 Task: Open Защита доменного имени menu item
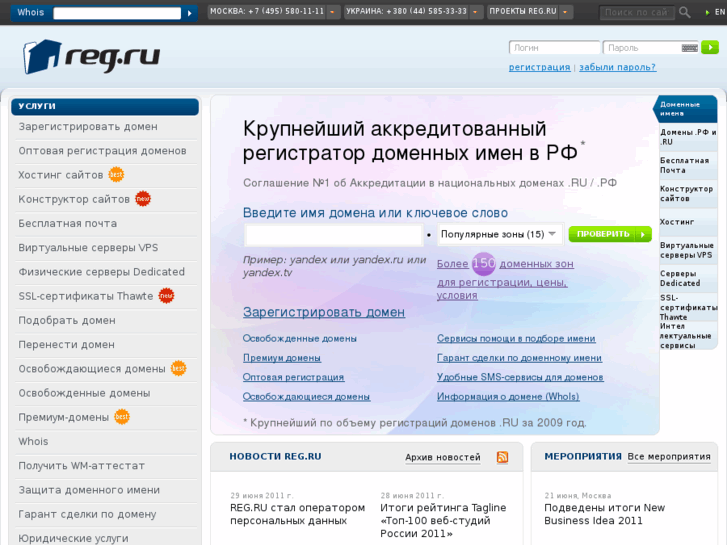[x=89, y=490]
